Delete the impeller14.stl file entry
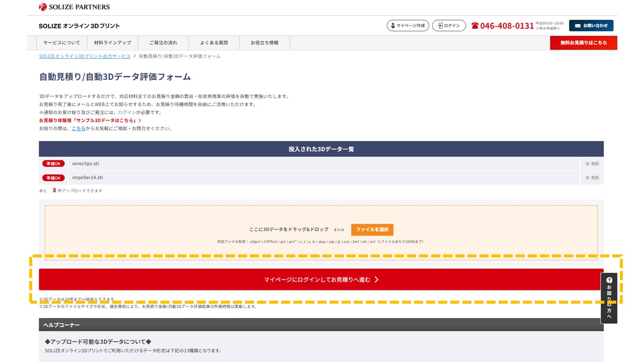The image size is (644, 362). (x=592, y=178)
